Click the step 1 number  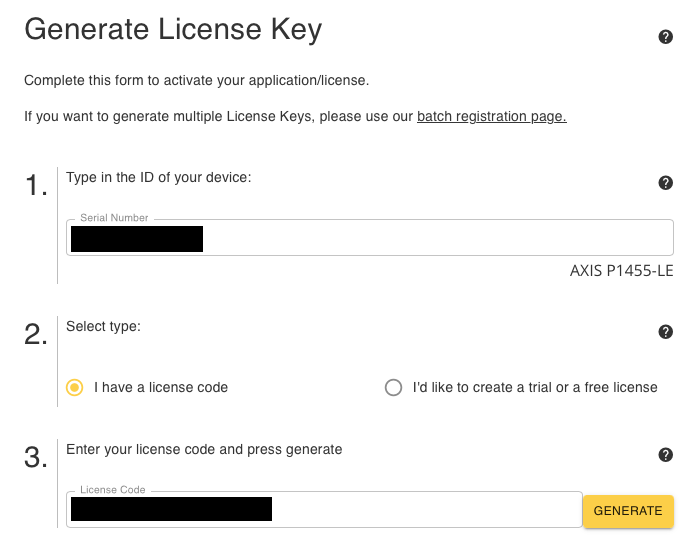point(36,186)
